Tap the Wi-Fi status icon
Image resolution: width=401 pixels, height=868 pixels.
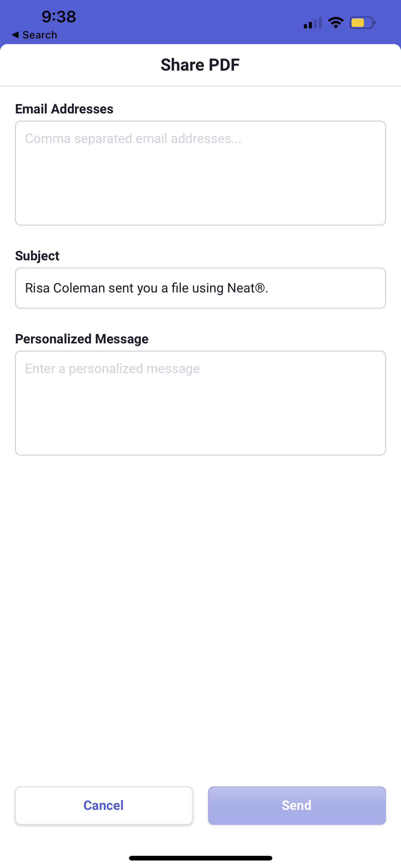(336, 22)
